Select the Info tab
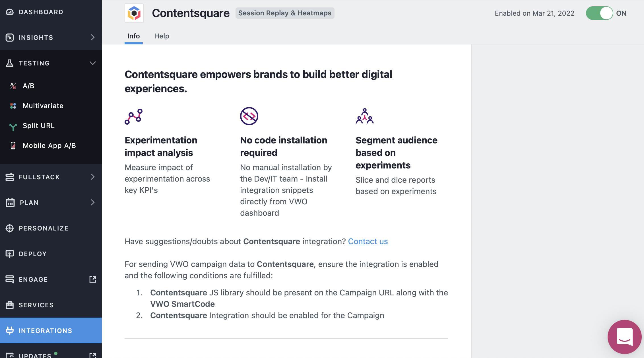 pos(133,35)
